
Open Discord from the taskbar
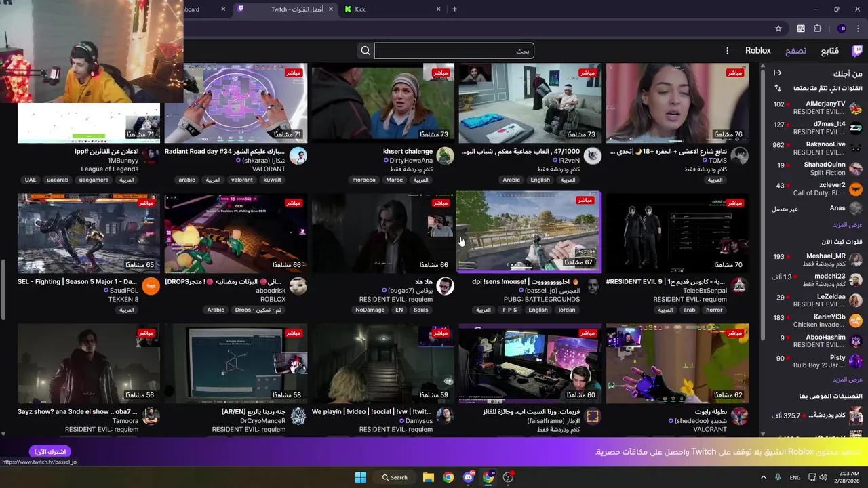tap(469, 477)
